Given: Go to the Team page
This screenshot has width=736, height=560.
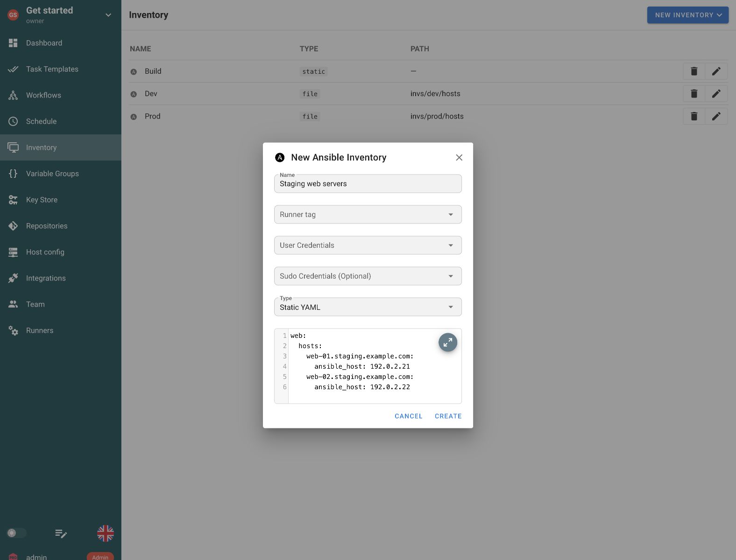Looking at the screenshot, I should pyautogui.click(x=61, y=304).
